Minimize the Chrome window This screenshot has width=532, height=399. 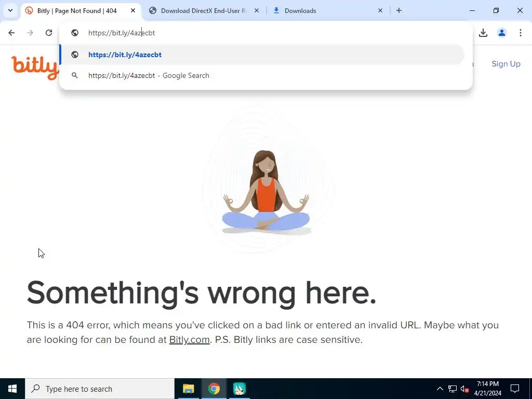(x=472, y=10)
